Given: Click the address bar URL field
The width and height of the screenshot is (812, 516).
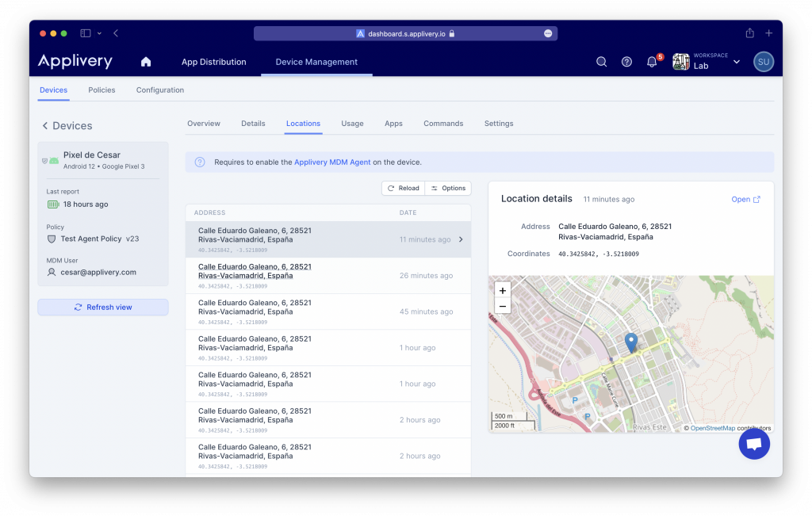Looking at the screenshot, I should tap(405, 33).
